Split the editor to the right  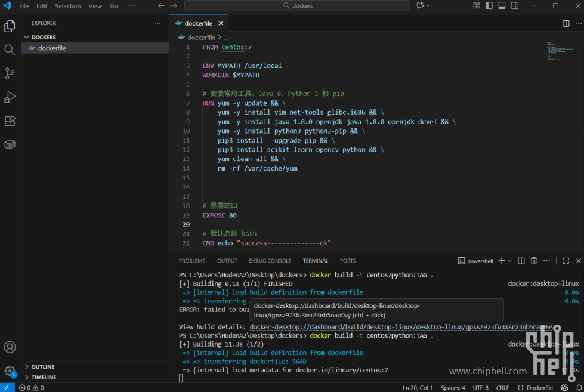[x=566, y=23]
